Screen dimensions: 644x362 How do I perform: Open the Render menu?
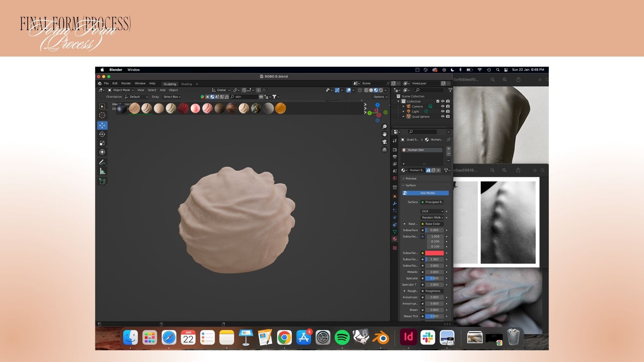coord(126,83)
